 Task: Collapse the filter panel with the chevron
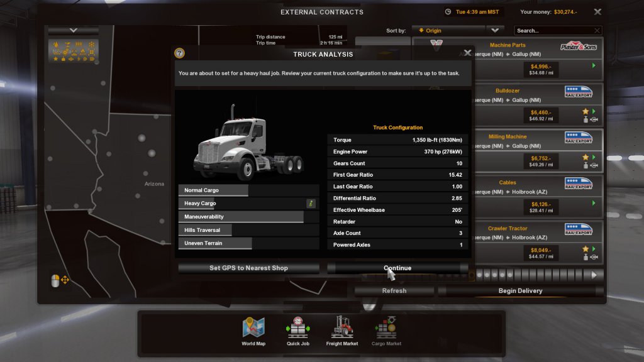pyautogui.click(x=73, y=30)
